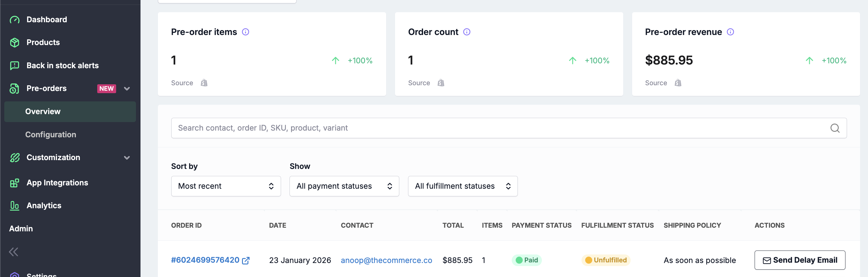Click the search magnifier icon

coord(835,128)
